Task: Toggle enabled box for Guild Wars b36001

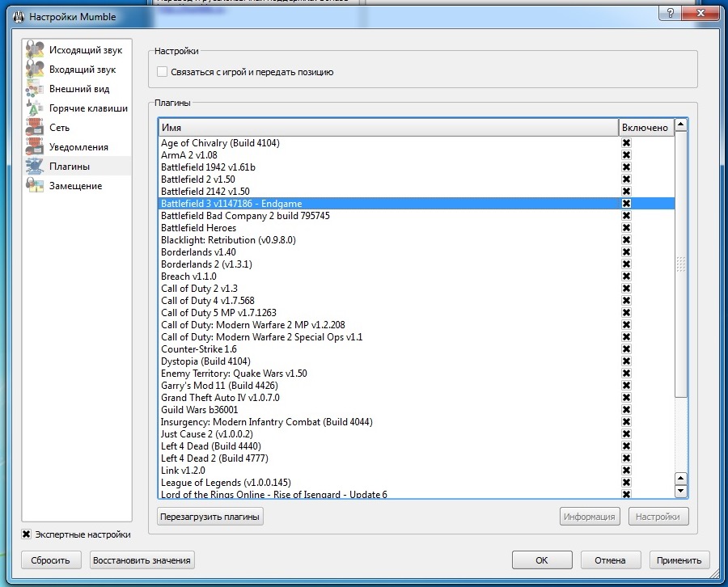Action: pyautogui.click(x=626, y=410)
